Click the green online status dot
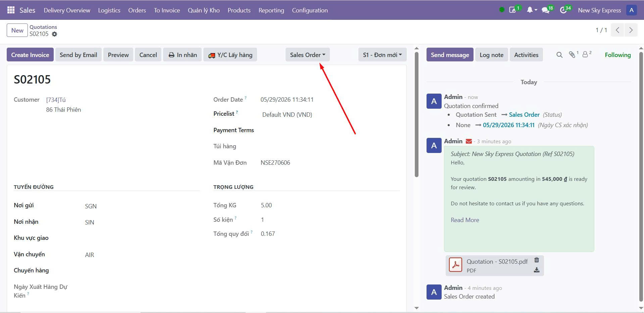 [502, 10]
